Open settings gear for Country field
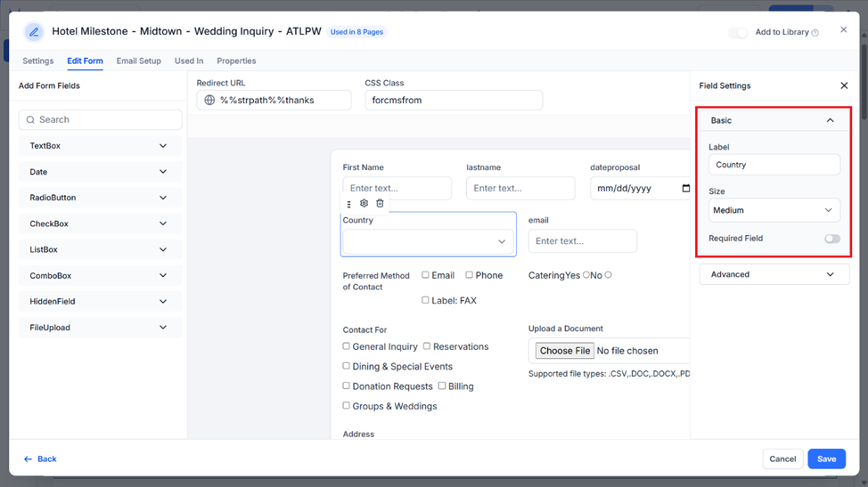 point(364,203)
